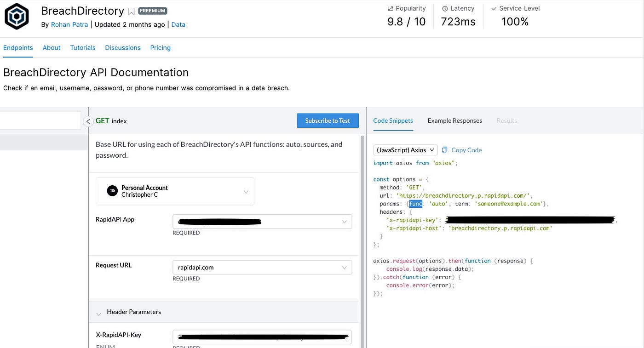Open the RapidAPI App dropdown
The width and height of the screenshot is (644, 348).
point(262,222)
